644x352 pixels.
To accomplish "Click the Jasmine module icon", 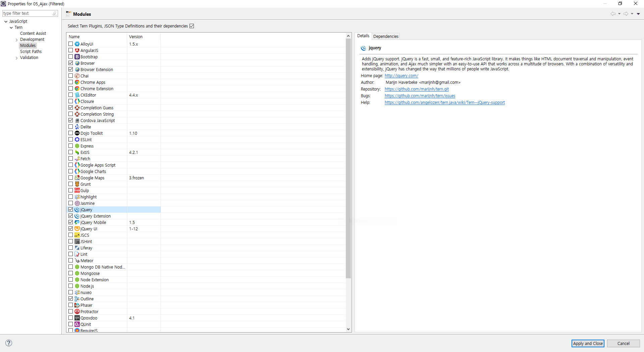I will [77, 203].
